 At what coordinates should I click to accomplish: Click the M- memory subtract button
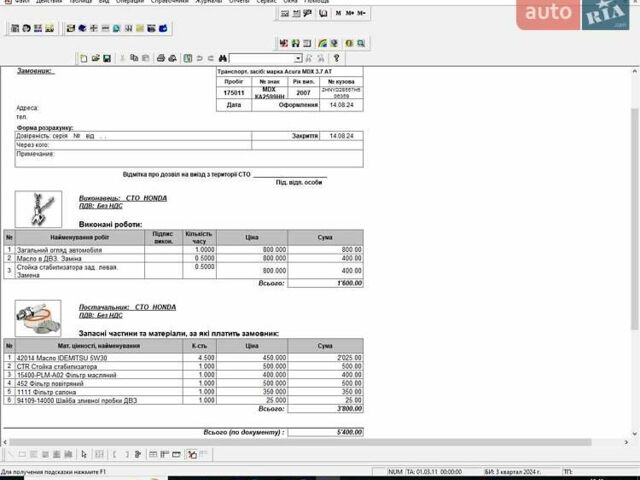[361, 14]
